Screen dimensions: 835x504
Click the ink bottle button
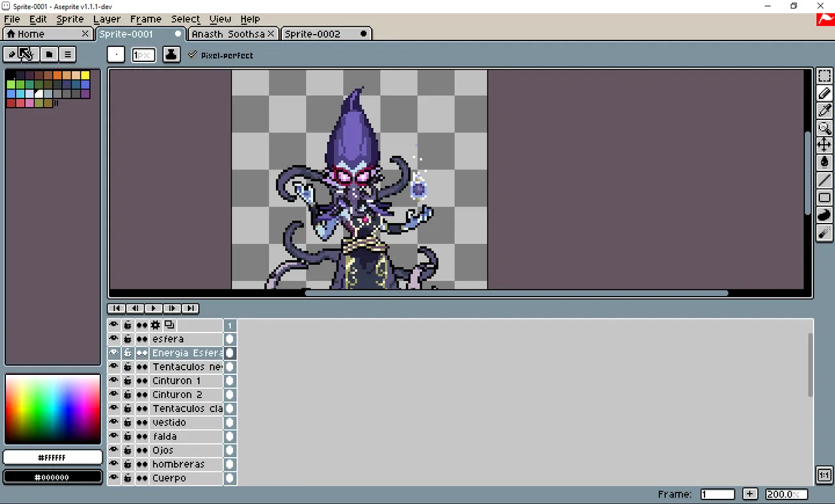[x=171, y=55]
